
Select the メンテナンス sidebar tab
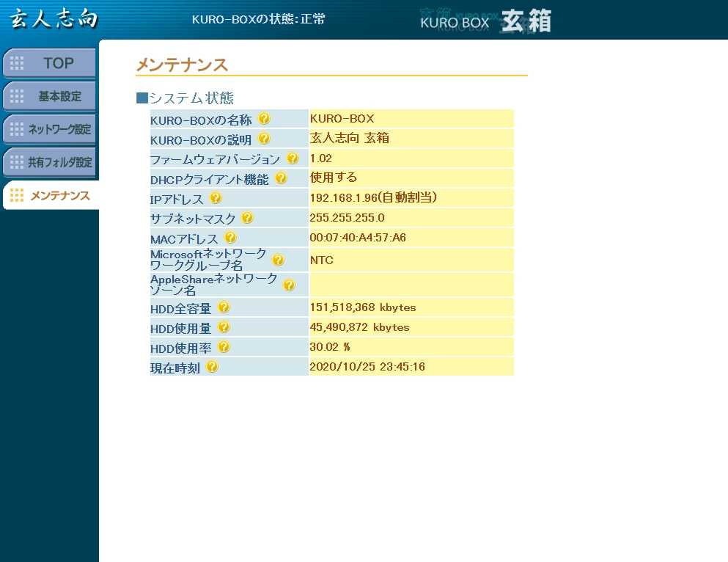pos(50,195)
